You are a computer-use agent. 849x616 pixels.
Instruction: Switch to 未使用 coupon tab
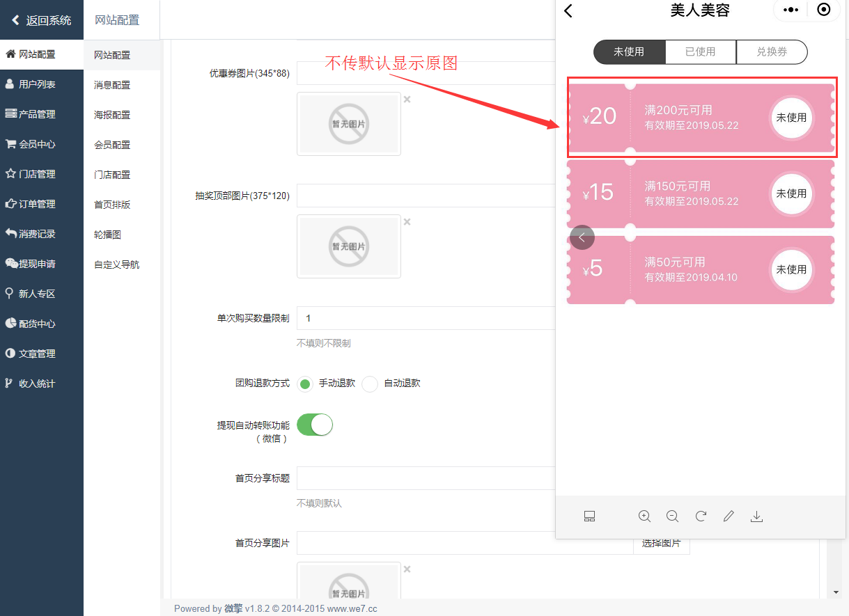629,52
